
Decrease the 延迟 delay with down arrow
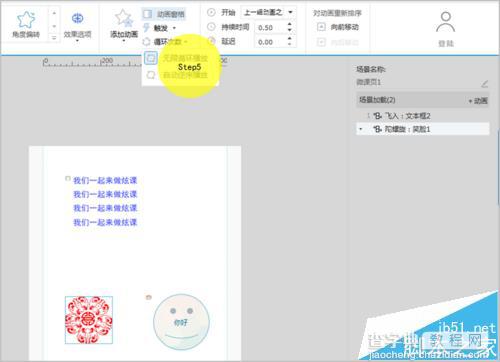point(290,45)
